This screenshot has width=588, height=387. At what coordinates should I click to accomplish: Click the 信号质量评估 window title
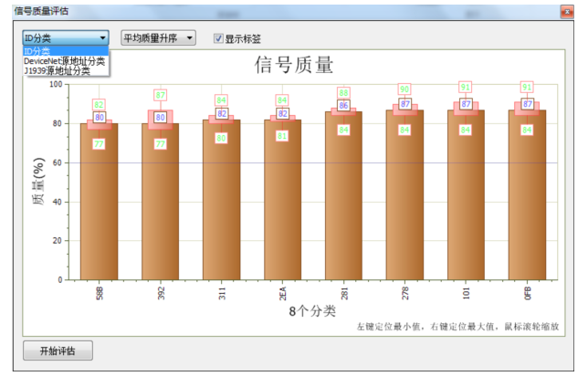(x=42, y=11)
